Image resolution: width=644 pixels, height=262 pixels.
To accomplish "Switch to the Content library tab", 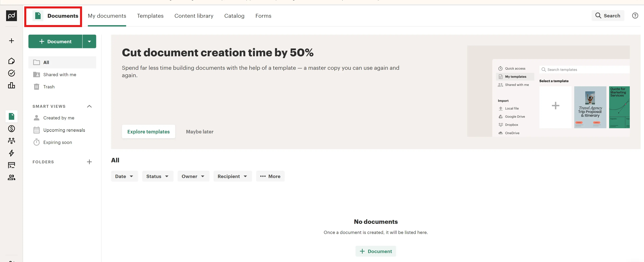I will pyautogui.click(x=194, y=16).
